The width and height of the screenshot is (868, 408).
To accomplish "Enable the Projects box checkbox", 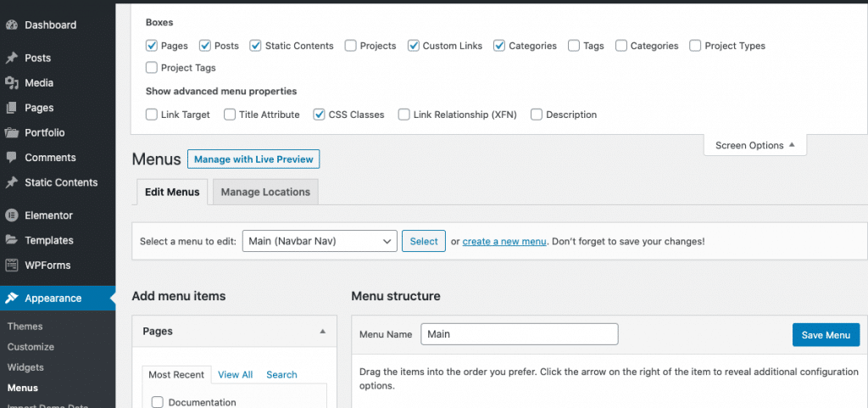I will click(350, 46).
